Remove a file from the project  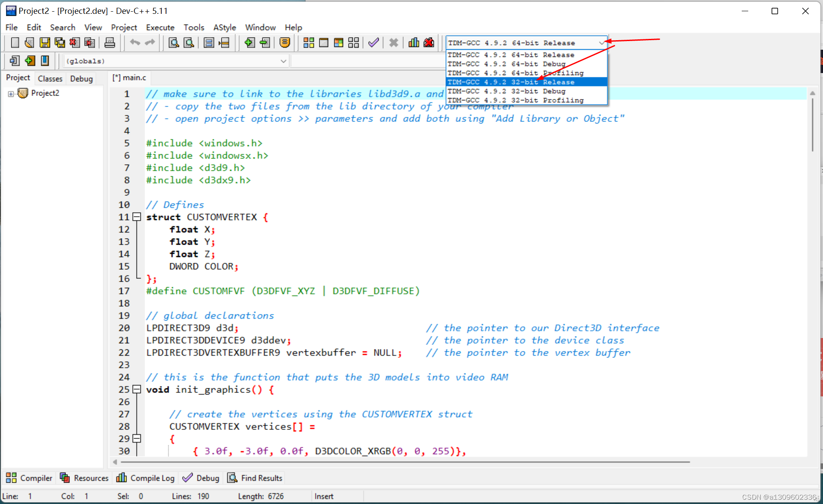[265, 42]
